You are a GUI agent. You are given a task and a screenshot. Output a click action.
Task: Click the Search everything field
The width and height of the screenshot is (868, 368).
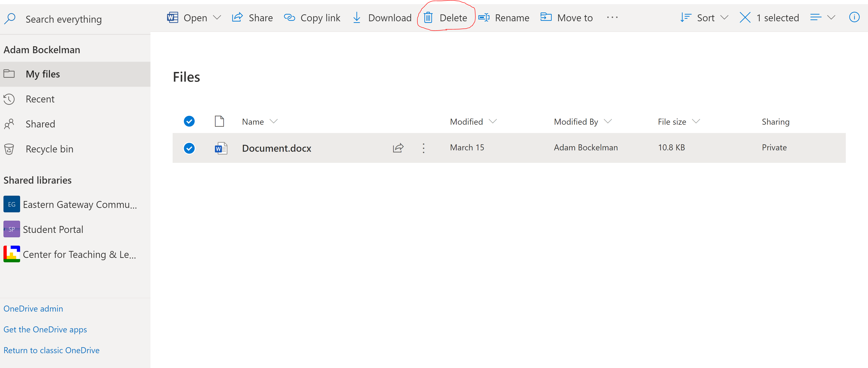(63, 19)
